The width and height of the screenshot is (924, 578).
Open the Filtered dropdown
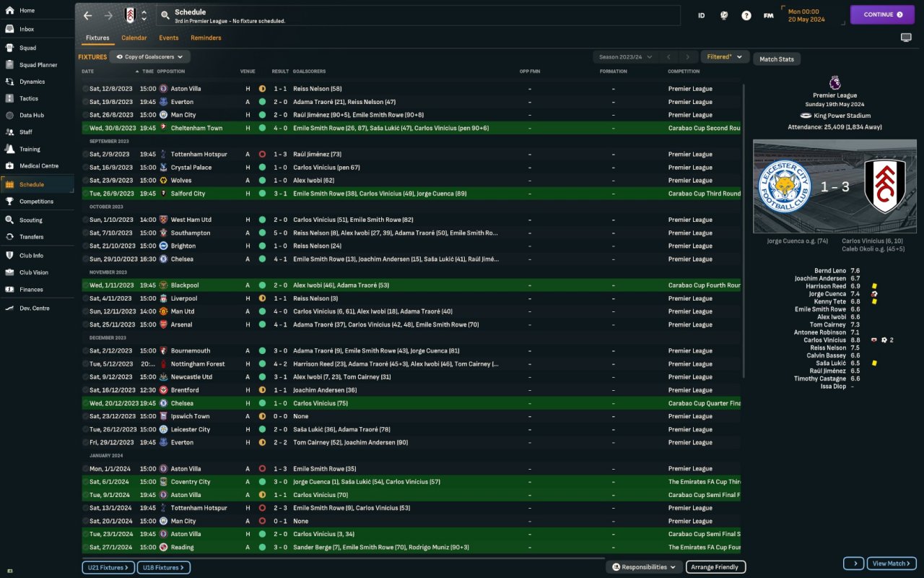click(x=724, y=57)
